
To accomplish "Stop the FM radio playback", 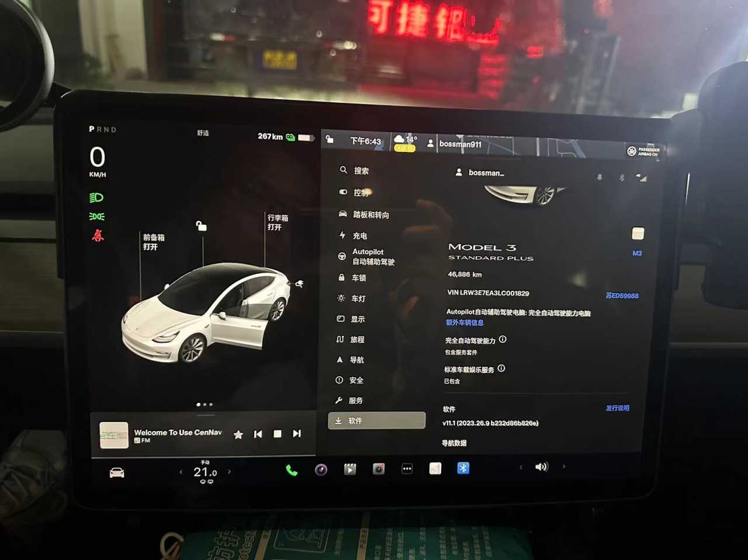I will pos(278,434).
